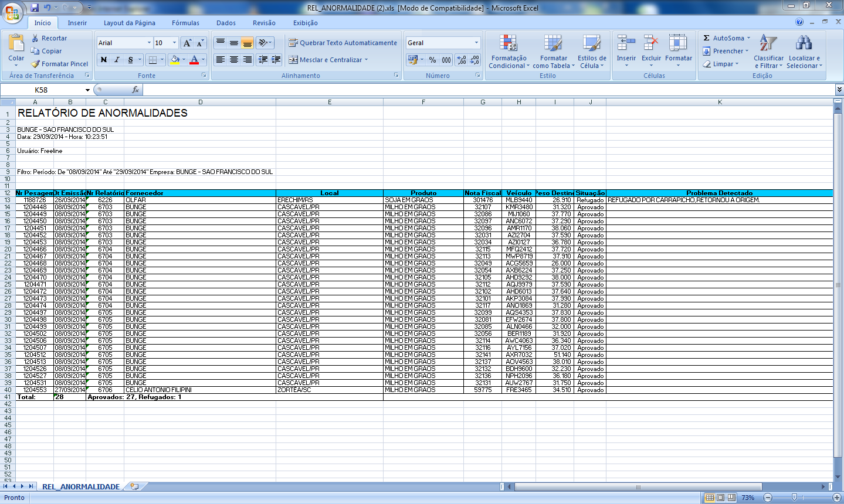Click the AutoSoma sigma icon
The width and height of the screenshot is (844, 504).
click(x=707, y=38)
